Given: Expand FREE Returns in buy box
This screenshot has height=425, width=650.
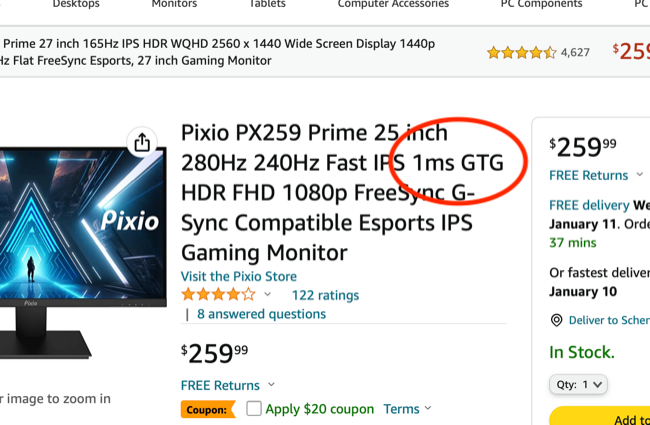Looking at the screenshot, I should pos(596,175).
